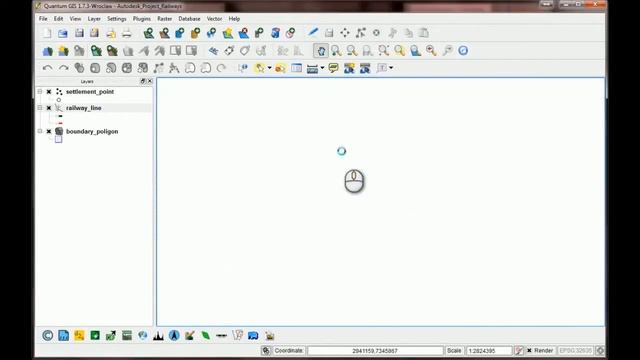Click the Move Feature crosshair icon
640x360 pixels.
[x=345, y=33]
